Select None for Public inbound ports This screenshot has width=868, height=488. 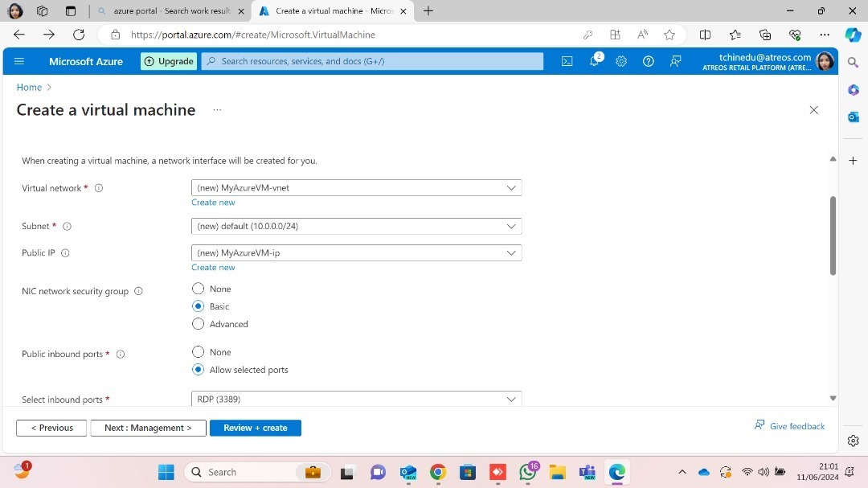coord(199,352)
